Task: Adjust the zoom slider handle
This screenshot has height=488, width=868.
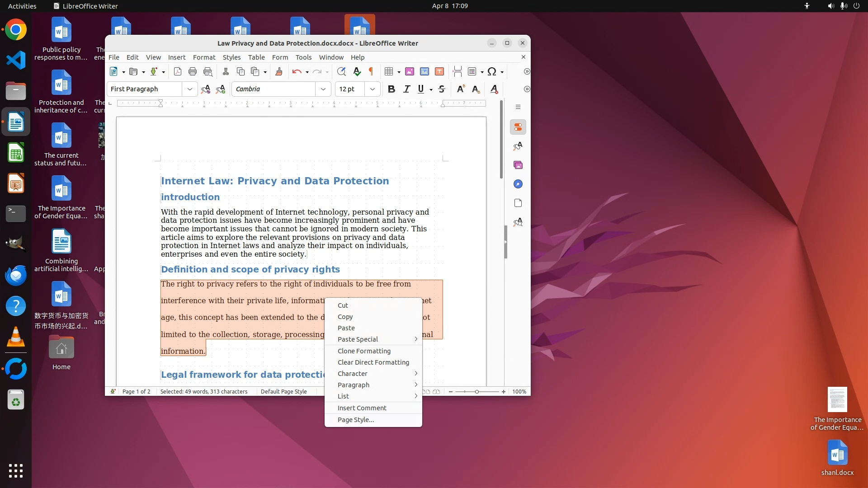Action: (477, 392)
